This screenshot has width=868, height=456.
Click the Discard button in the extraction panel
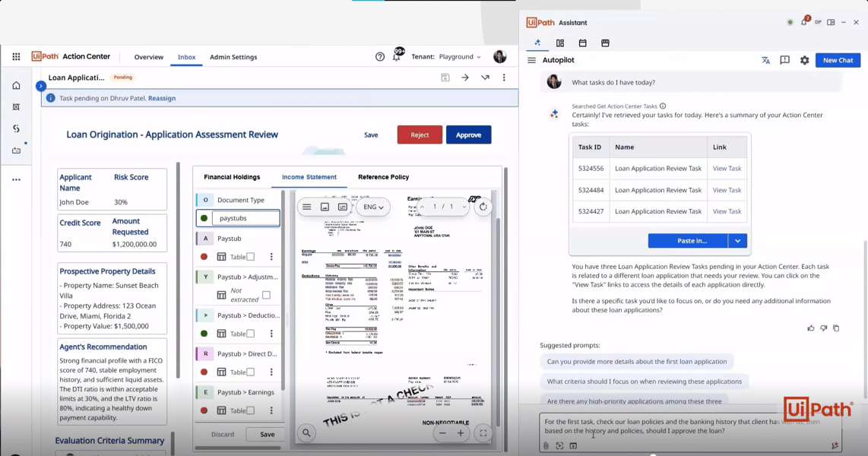223,434
